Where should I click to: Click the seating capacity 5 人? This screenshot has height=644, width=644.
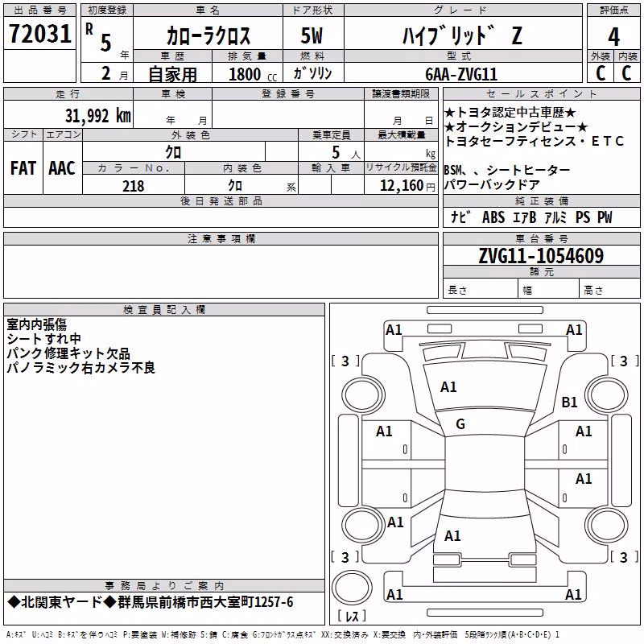[x=346, y=153]
